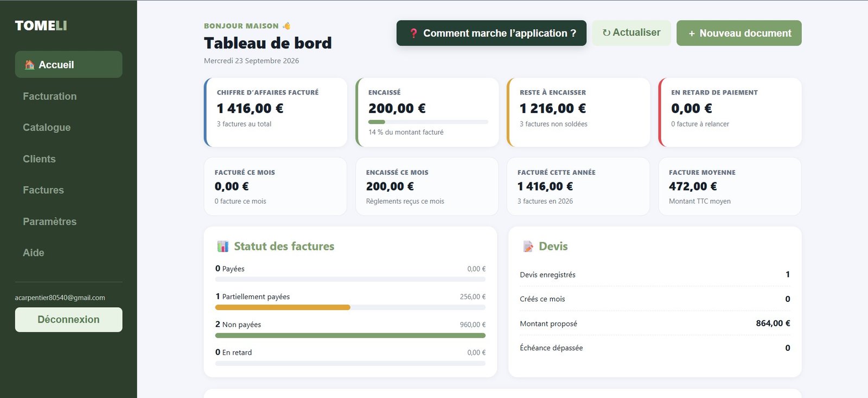Click the date Mercredi 23 Septembre 2026

click(x=252, y=61)
